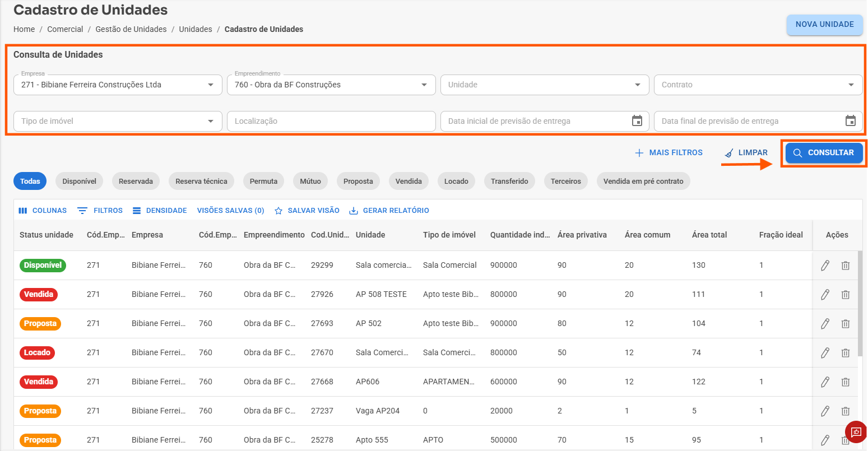Click the APARTAMEN... type cell
The image size is (868, 451).
click(x=449, y=382)
